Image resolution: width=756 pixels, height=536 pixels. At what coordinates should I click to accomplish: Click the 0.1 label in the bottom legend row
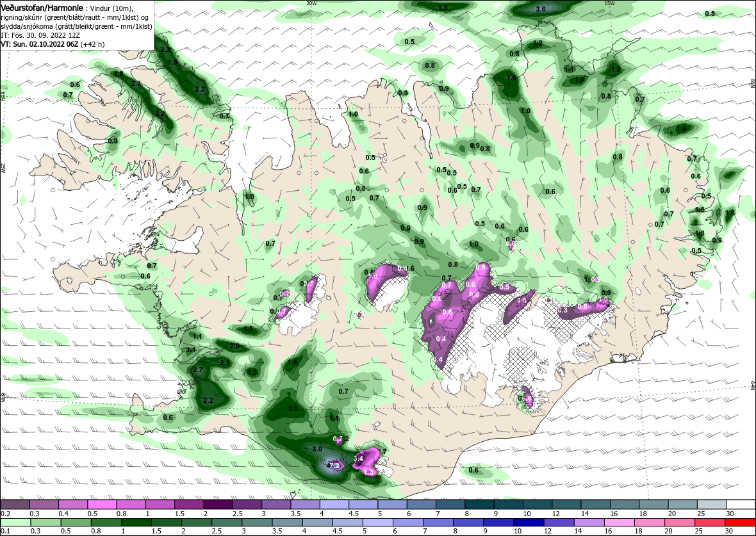pyautogui.click(x=5, y=531)
